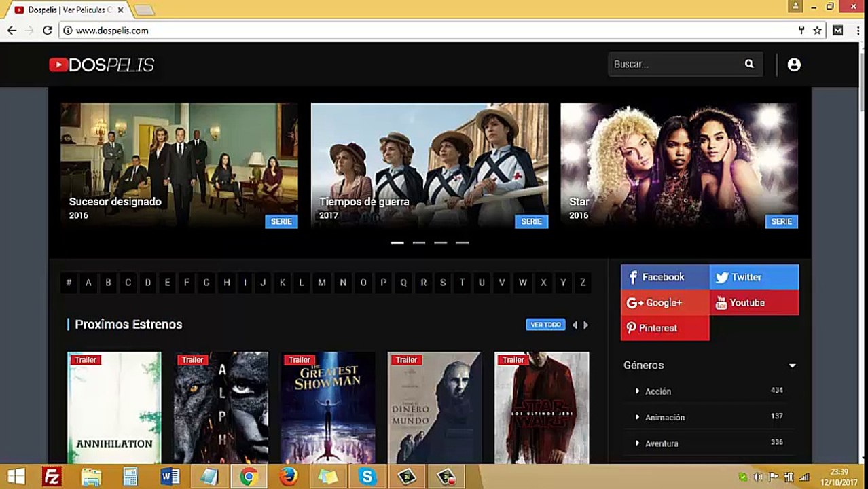Open The Greatest Showman poster

[x=328, y=407]
